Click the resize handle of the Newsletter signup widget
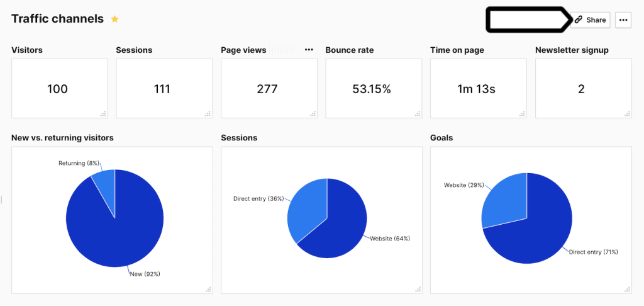This screenshot has height=306, width=644. point(627,113)
